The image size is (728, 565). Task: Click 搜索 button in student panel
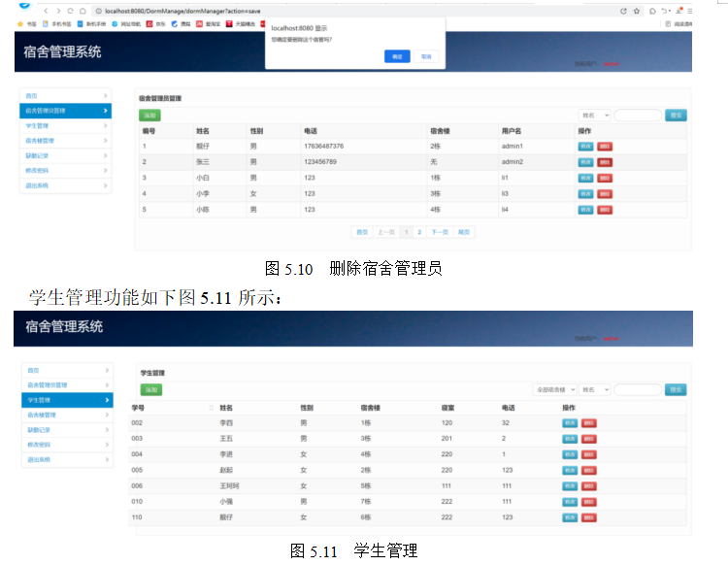click(x=676, y=389)
